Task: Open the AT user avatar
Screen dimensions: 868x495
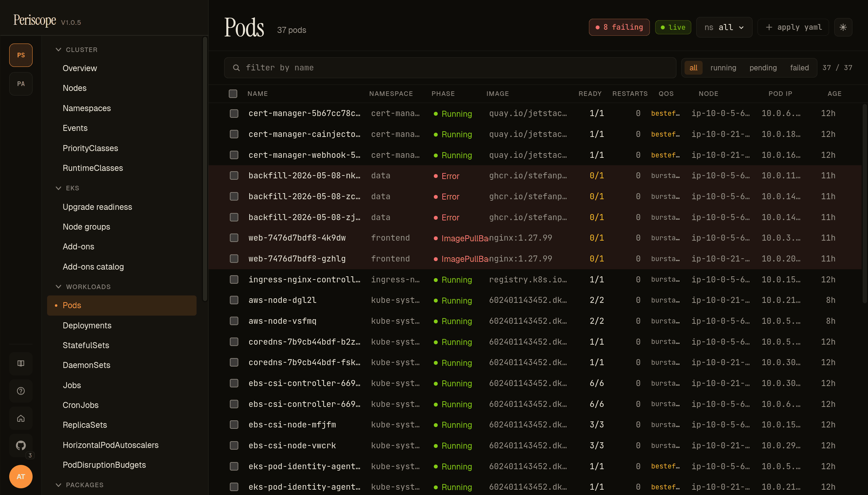Action: [21, 477]
